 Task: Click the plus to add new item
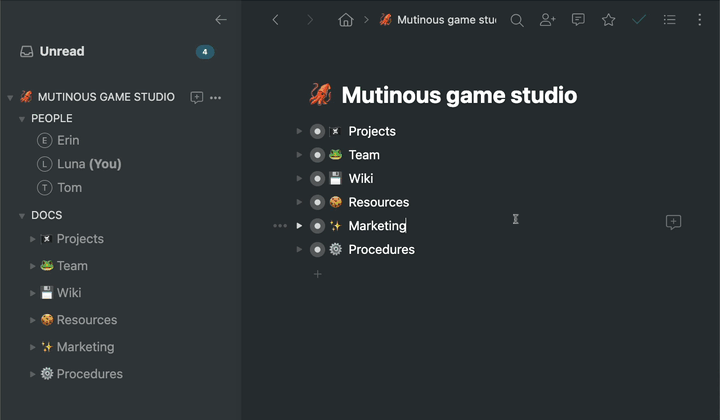pyautogui.click(x=318, y=274)
